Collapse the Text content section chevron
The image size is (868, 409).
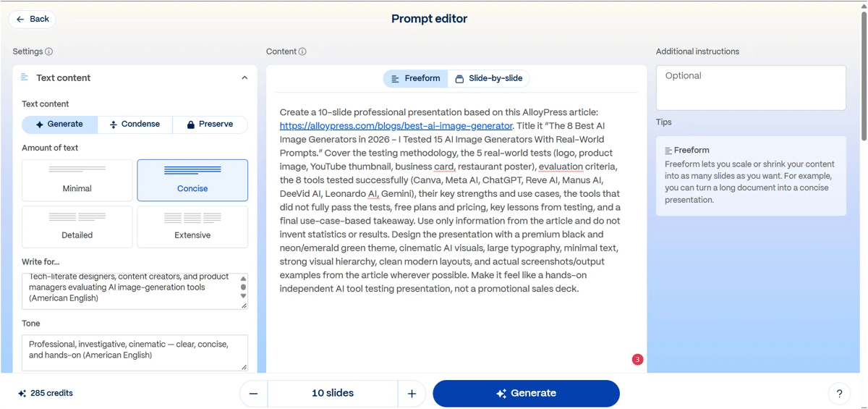click(x=244, y=78)
